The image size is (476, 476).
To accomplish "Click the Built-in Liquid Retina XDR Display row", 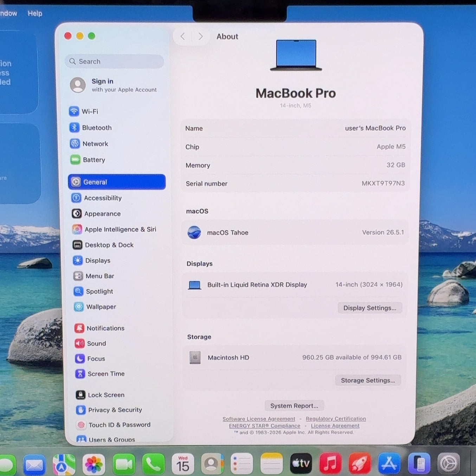I will 295,285.
